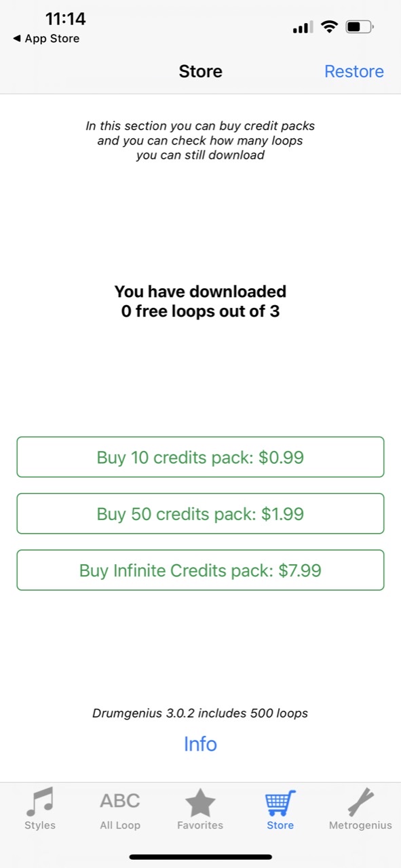Tap the cellular signal bars
The width and height of the screenshot is (401, 868).
click(303, 27)
